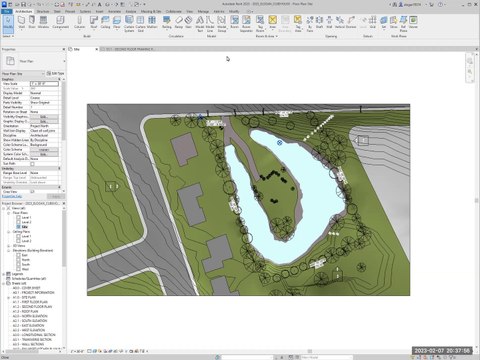This screenshot has width=480, height=360.
Task: Activate the Grid datum tool
Action: 373,22
